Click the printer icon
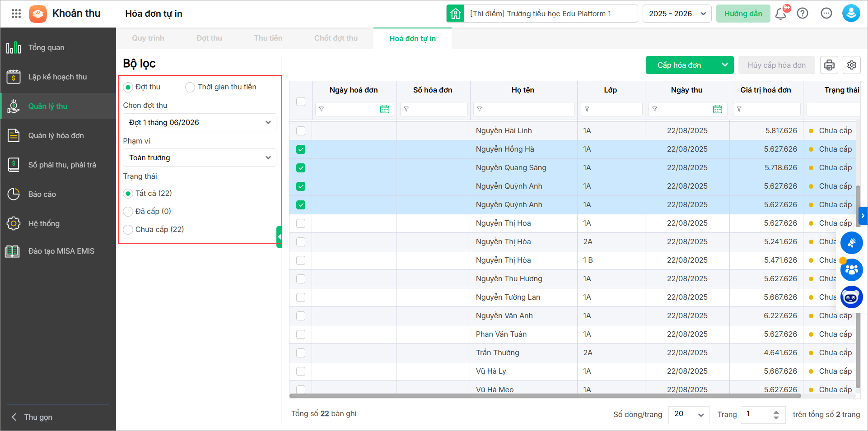Image resolution: width=868 pixels, height=431 pixels. click(x=829, y=65)
